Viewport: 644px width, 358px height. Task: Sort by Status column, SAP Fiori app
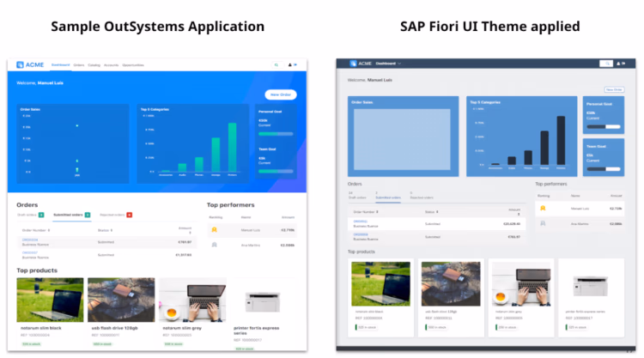tap(431, 212)
